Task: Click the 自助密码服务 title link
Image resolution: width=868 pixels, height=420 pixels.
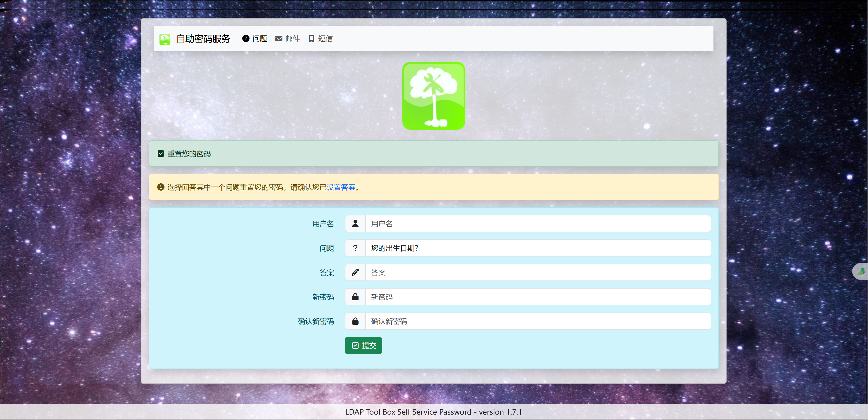Action: click(x=203, y=39)
